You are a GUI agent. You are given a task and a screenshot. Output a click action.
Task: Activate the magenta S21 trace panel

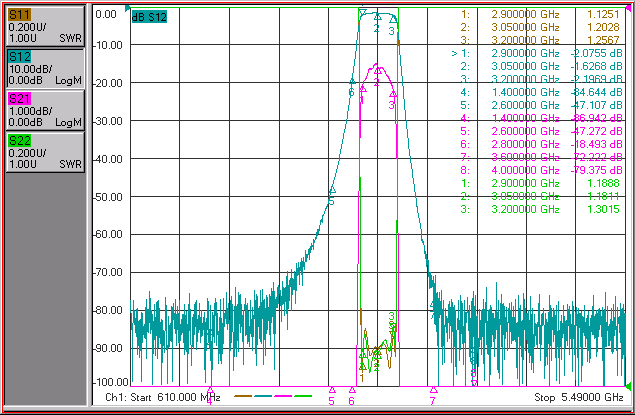click(45, 111)
